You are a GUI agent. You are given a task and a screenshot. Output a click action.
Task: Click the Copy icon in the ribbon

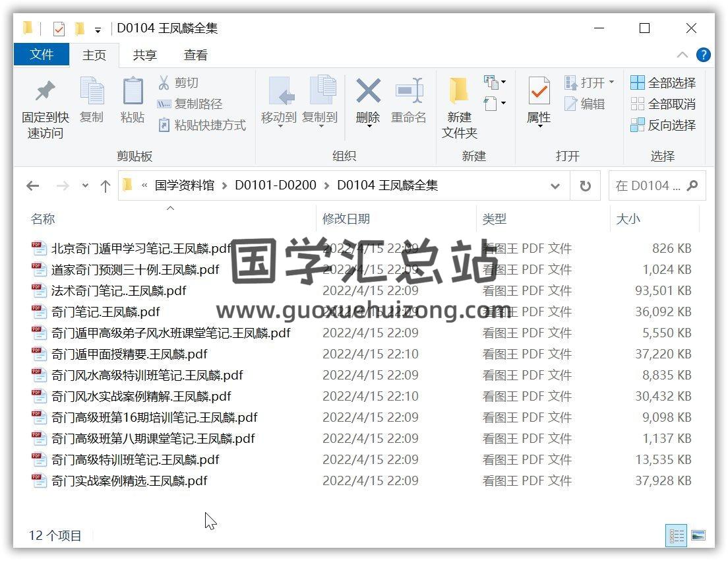click(x=92, y=92)
